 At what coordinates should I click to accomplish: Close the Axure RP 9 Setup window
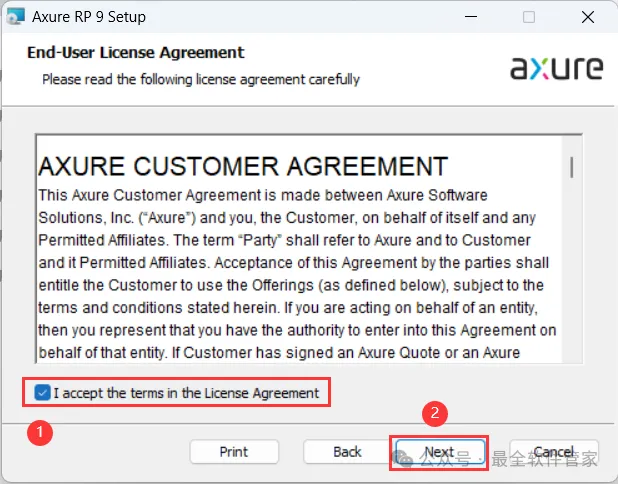(x=588, y=17)
